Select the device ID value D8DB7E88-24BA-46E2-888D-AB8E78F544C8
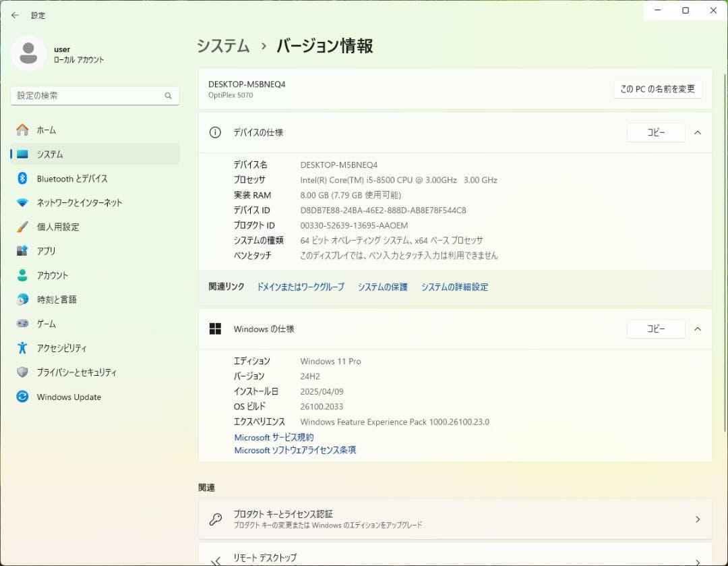 [383, 210]
